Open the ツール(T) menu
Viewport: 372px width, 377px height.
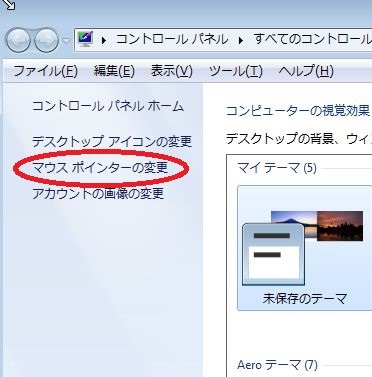tap(236, 71)
